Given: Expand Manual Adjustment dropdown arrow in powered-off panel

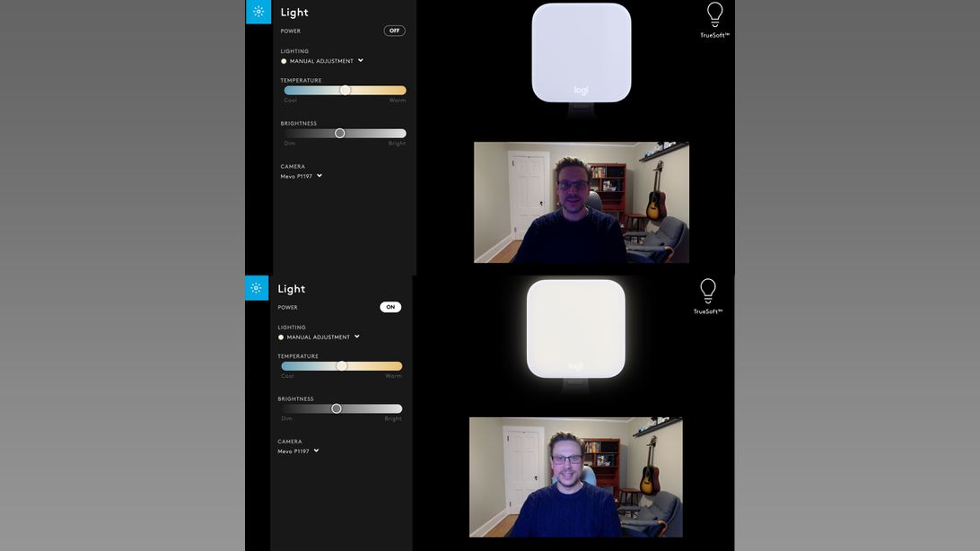Looking at the screenshot, I should click(x=361, y=61).
